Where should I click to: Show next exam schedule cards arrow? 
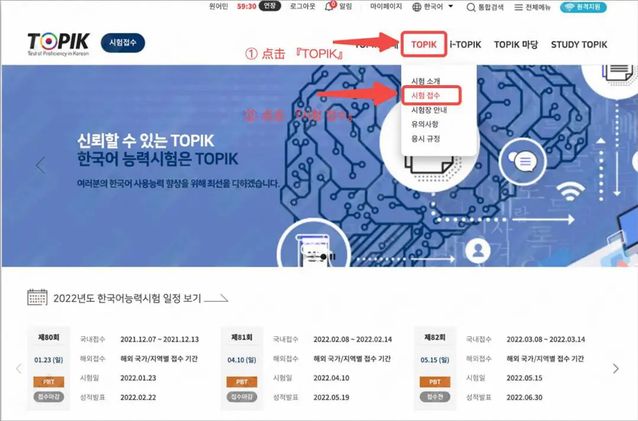pyautogui.click(x=616, y=369)
